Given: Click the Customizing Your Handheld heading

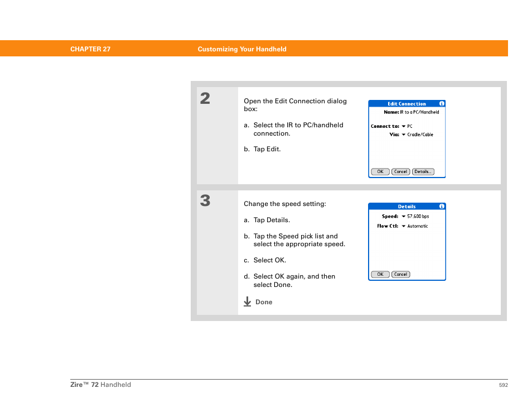Looking at the screenshot, I should point(242,49).
